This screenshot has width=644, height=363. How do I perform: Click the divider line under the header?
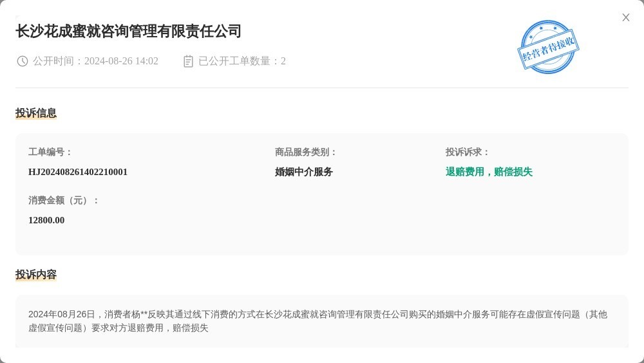[322, 88]
